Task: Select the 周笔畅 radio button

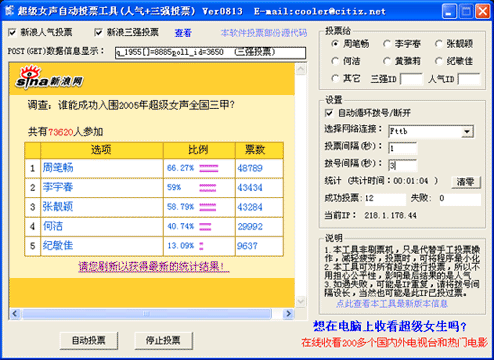Action: [x=335, y=44]
